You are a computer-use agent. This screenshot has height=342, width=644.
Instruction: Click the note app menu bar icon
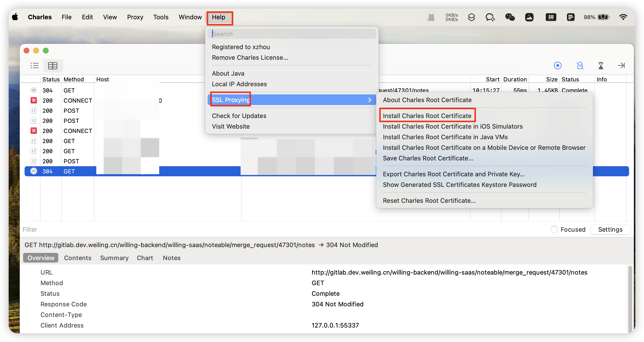point(571,17)
